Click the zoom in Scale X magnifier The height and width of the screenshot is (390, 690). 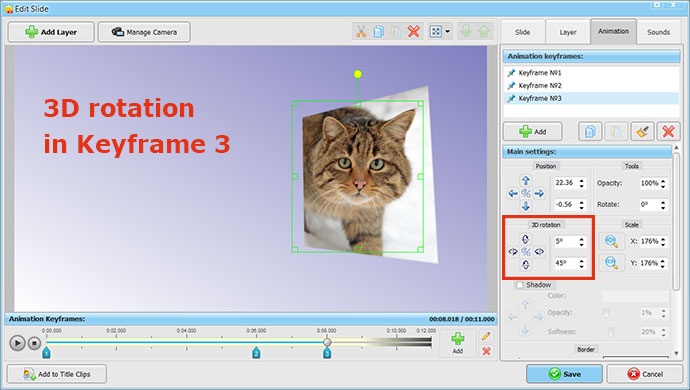(x=611, y=241)
